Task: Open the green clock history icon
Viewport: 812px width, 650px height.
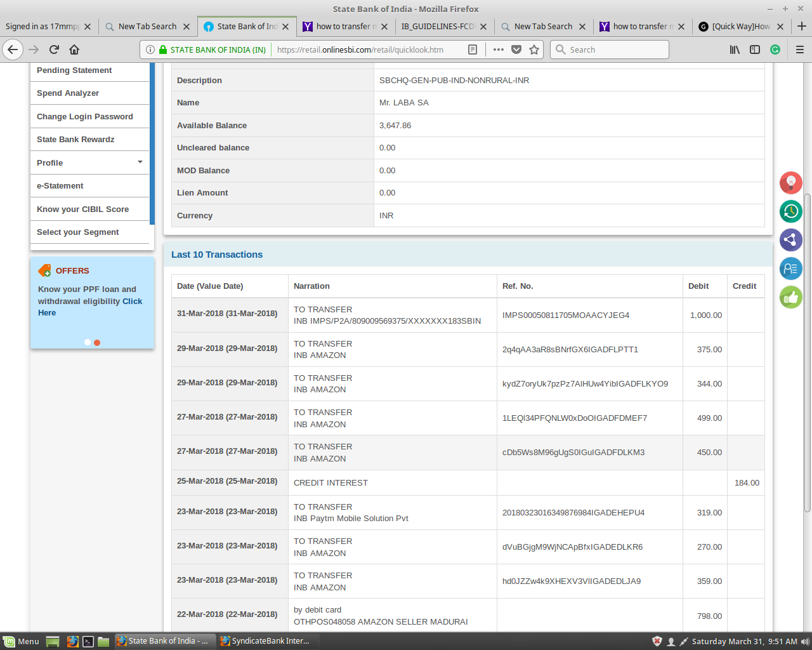Action: 790,211
